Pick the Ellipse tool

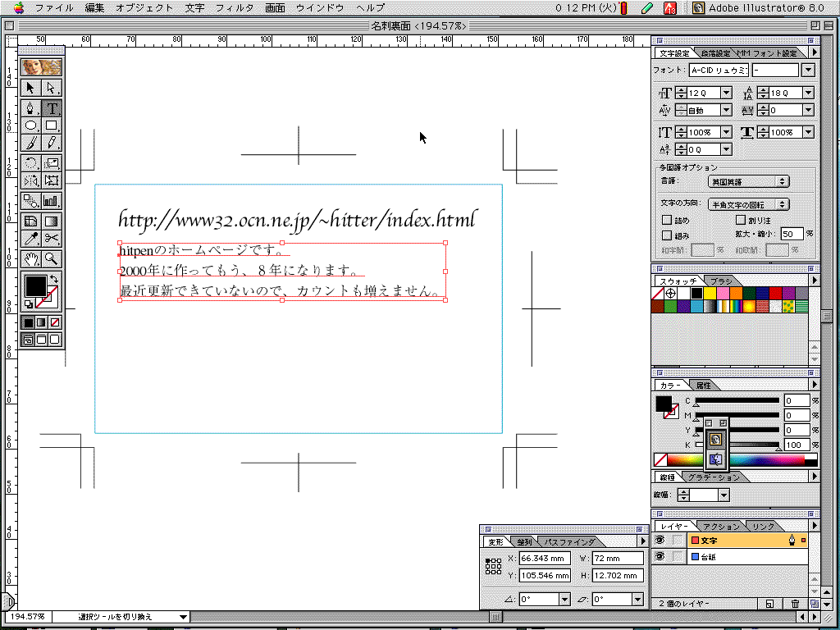(31, 126)
